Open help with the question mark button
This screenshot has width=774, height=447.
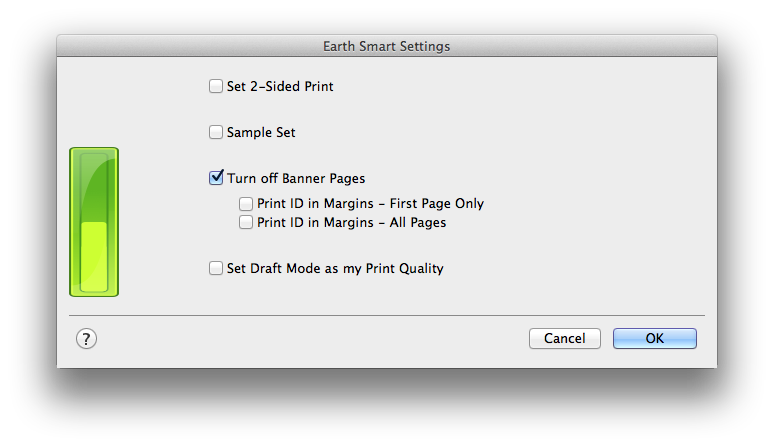tap(86, 339)
